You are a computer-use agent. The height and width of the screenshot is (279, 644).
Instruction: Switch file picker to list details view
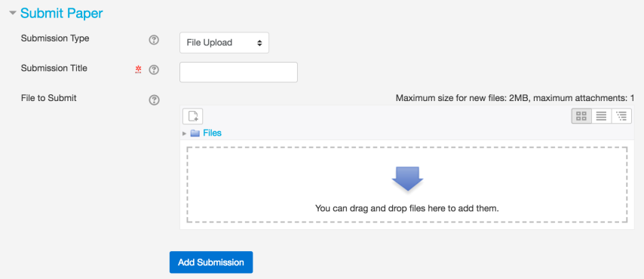pyautogui.click(x=602, y=116)
